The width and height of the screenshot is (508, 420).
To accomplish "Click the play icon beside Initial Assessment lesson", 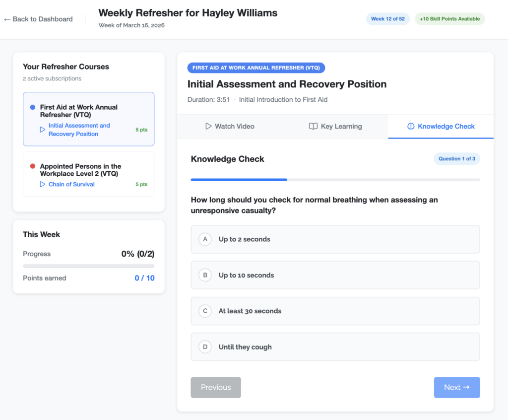I will point(43,130).
